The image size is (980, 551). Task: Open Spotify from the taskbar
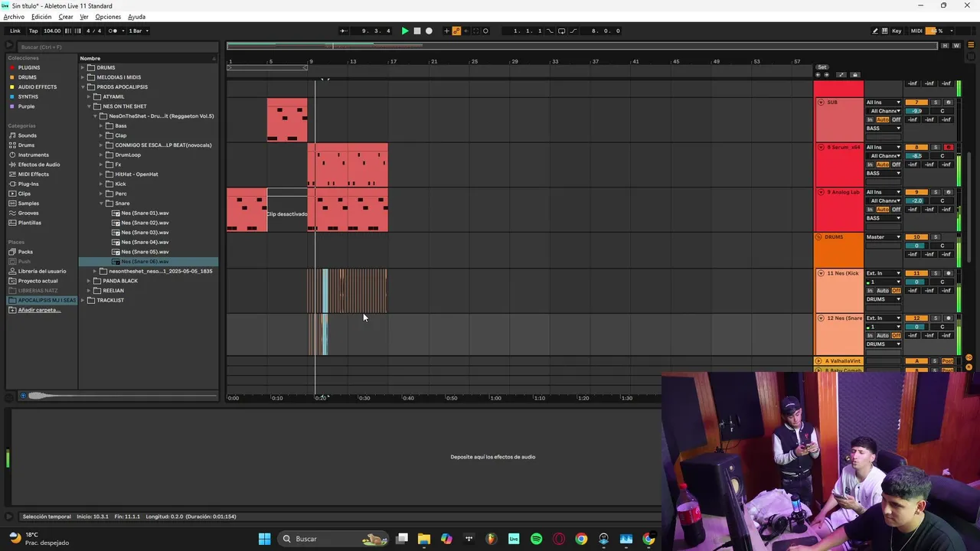click(x=537, y=539)
